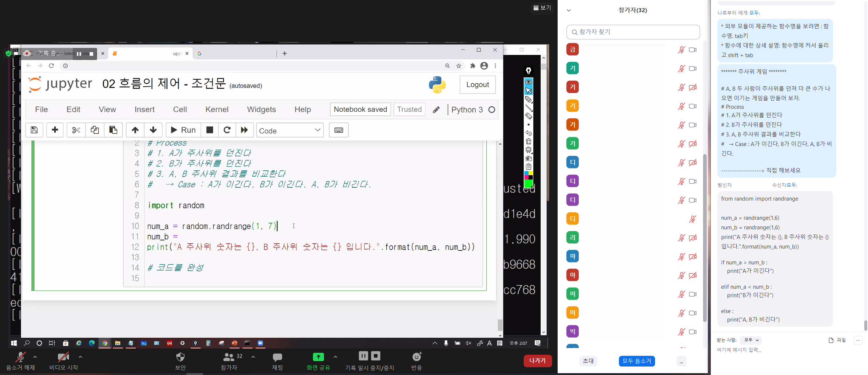Interrupt the kernel with stop icon
This screenshot has width=868, height=375.
210,130
